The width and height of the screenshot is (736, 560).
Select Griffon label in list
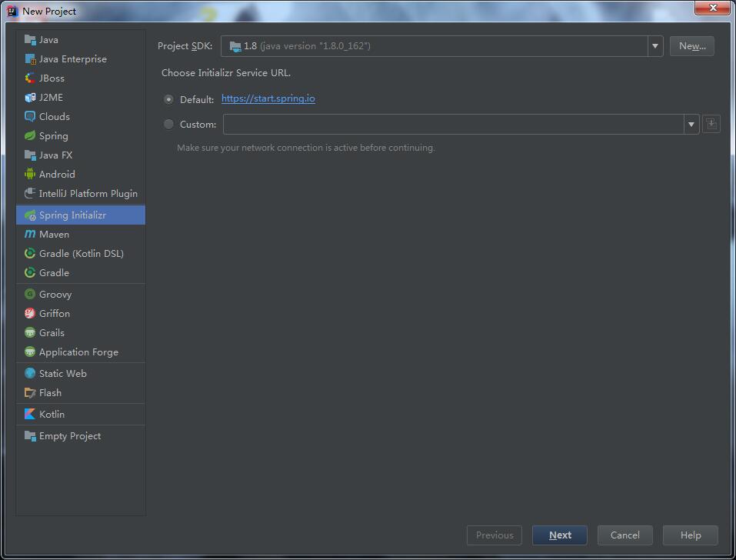coord(55,314)
